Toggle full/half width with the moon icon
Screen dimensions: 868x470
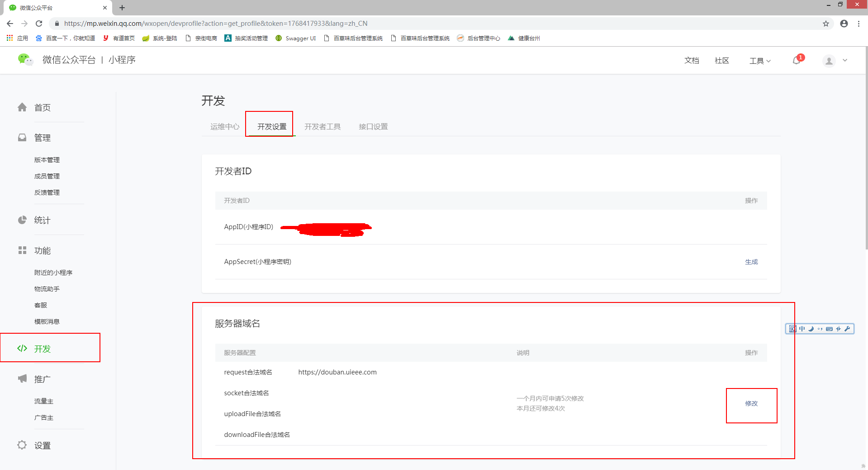click(x=811, y=329)
